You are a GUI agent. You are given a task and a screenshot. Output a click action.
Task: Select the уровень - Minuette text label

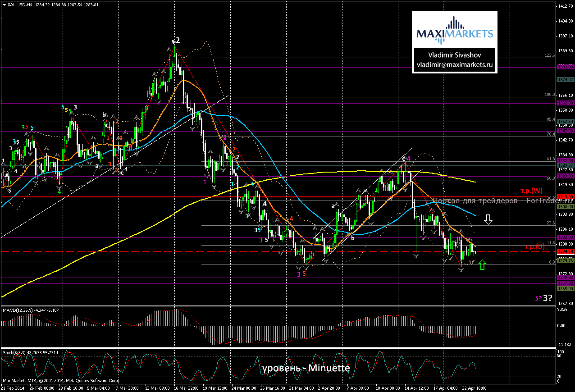[306, 368]
